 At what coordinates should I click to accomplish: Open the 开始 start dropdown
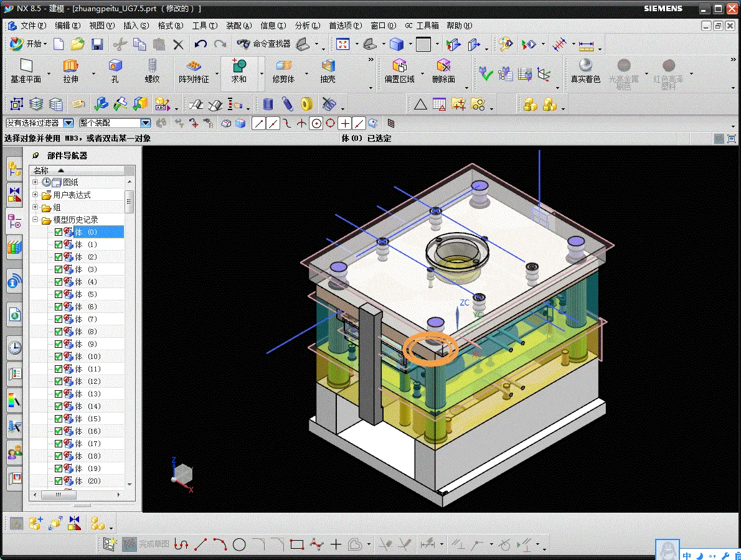pyautogui.click(x=29, y=44)
